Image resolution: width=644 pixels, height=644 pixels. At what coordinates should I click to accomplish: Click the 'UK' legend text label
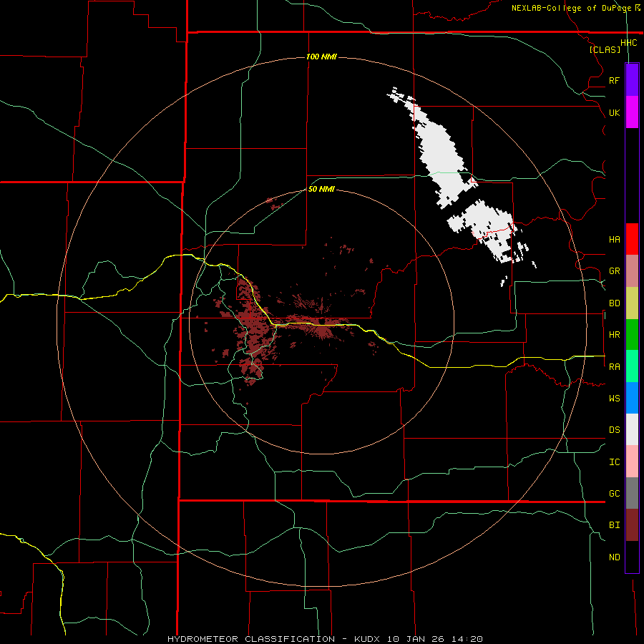[614, 112]
